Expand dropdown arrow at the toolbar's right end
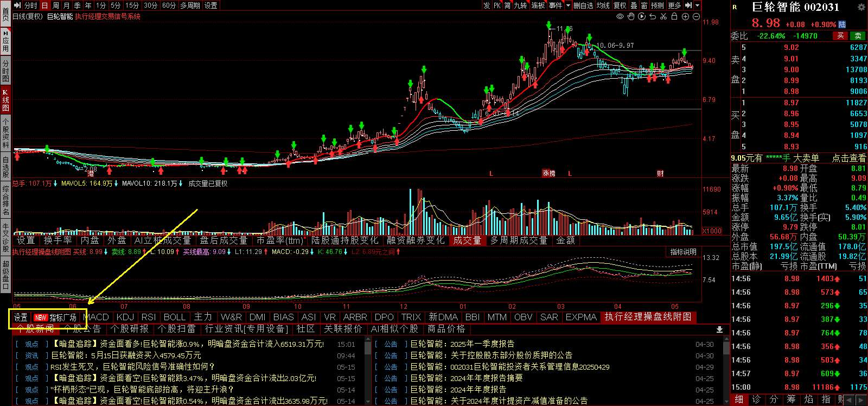 (x=698, y=5)
